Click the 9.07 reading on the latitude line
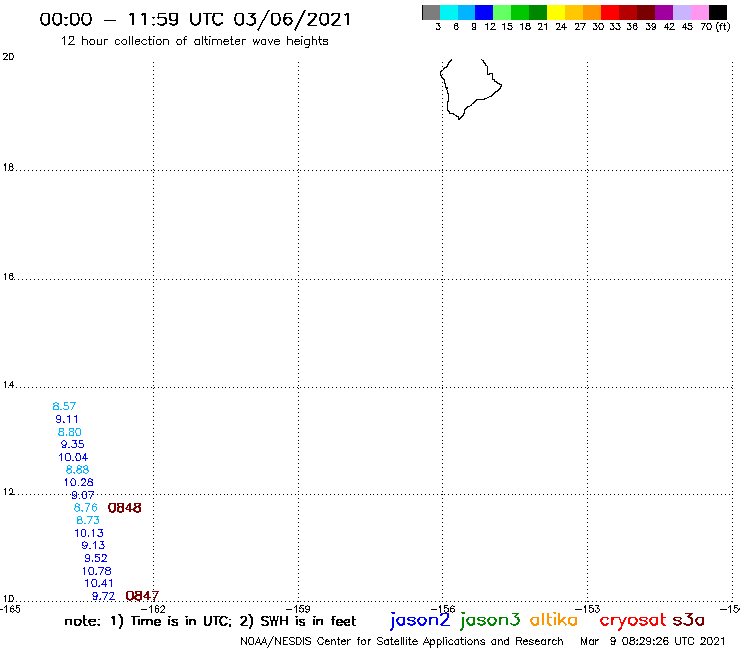Screen dimensions: 740x650 click(x=83, y=495)
